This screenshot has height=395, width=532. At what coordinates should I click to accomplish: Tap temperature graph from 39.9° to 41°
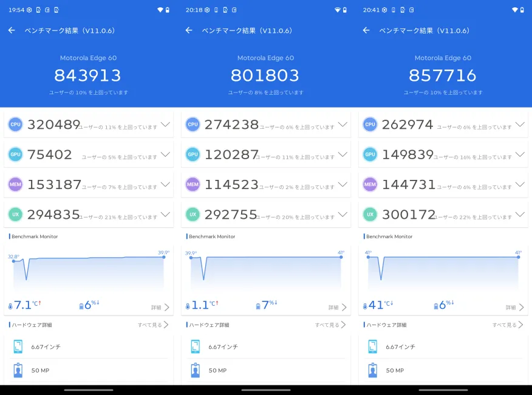tap(266, 270)
